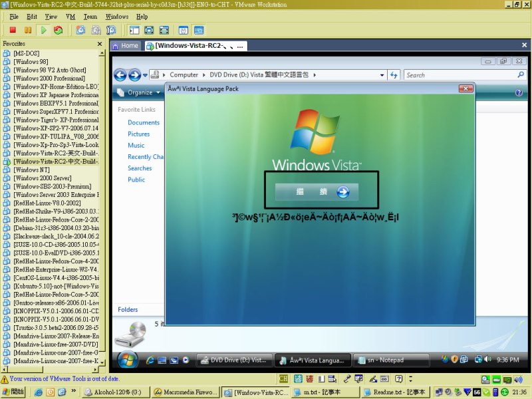Click the Back arrow in Vista Explorer
Image resolution: width=532 pixels, height=399 pixels.
(x=120, y=75)
